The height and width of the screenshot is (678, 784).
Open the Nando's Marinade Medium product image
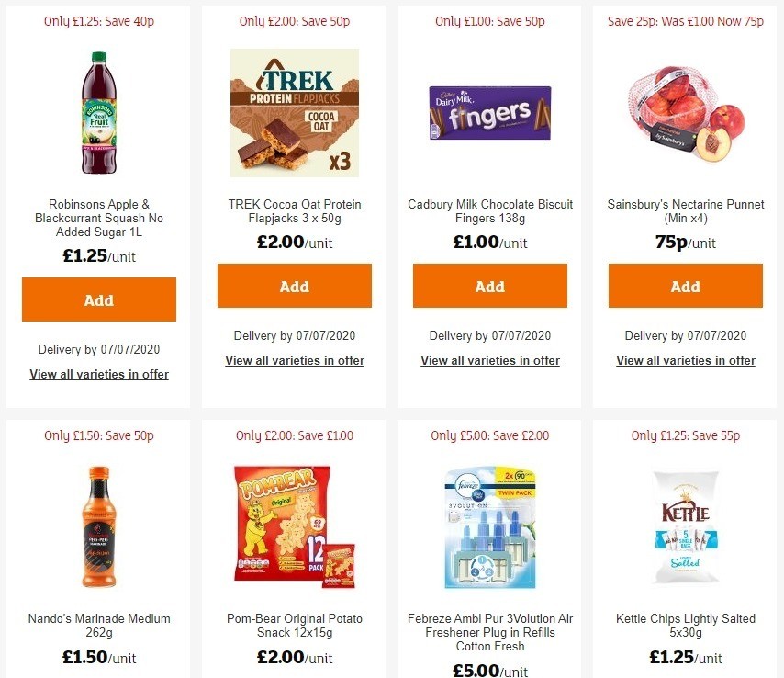coord(98,526)
